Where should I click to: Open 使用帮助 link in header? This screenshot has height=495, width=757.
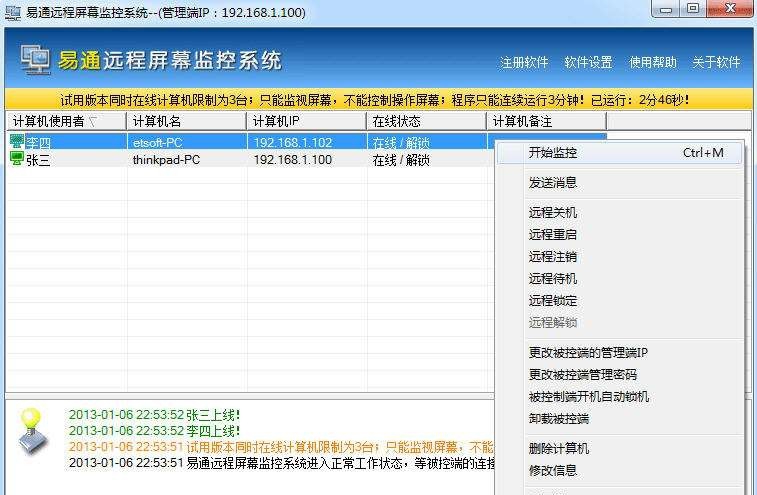652,62
